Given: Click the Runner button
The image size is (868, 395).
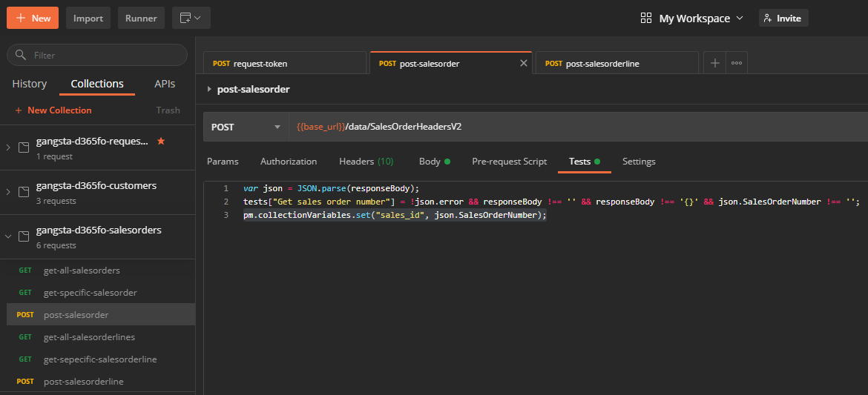Looking at the screenshot, I should pyautogui.click(x=141, y=18).
